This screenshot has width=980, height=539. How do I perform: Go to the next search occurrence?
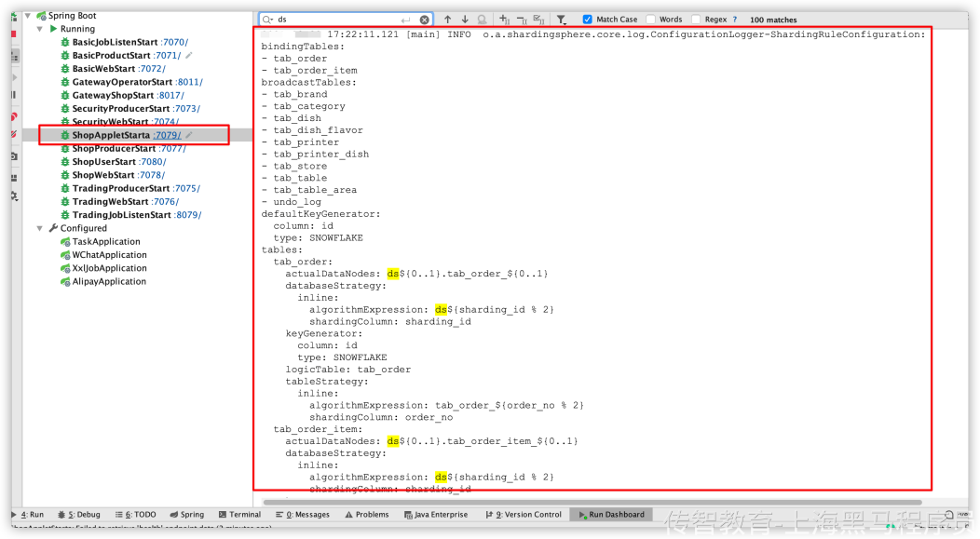[x=465, y=20]
